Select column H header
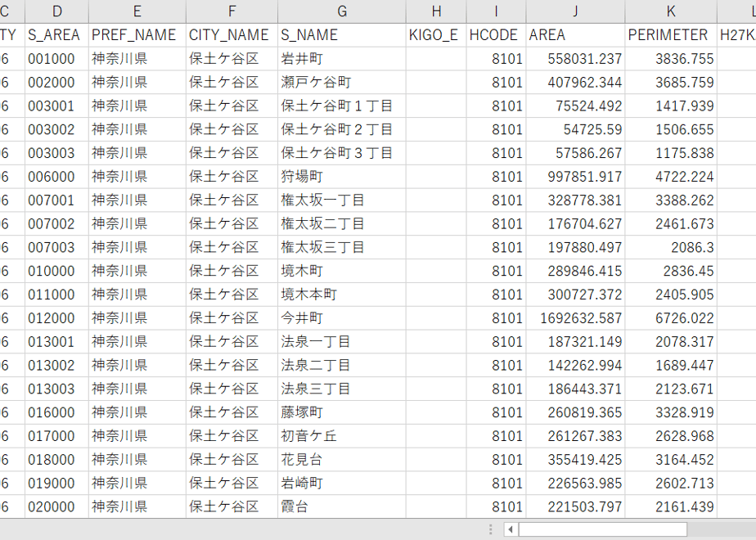 coord(436,11)
